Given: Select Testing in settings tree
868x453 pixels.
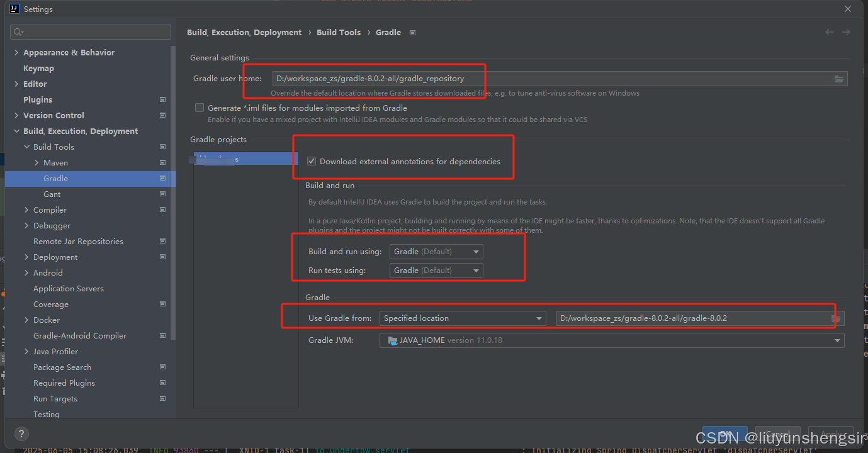Looking at the screenshot, I should point(47,414).
